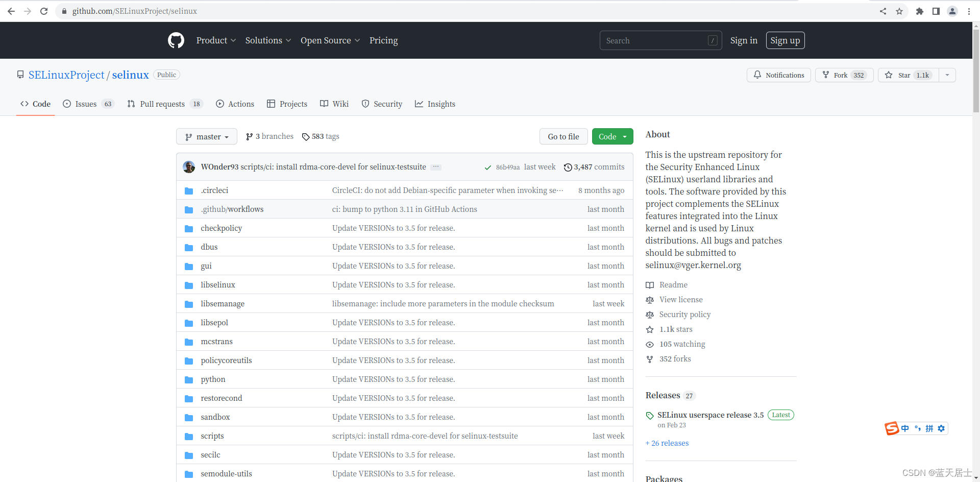
Task: View license via the scales icon
Action: 650,300
